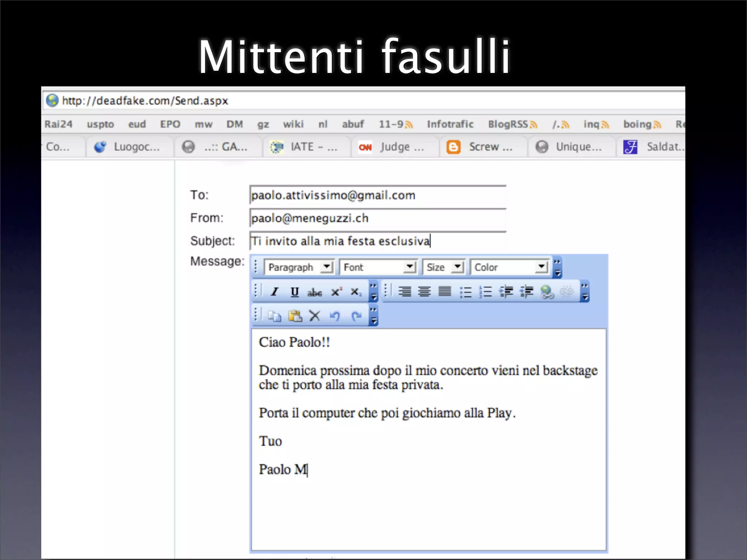747x560 pixels.
Task: Apply superscript formatting
Action: (x=336, y=292)
